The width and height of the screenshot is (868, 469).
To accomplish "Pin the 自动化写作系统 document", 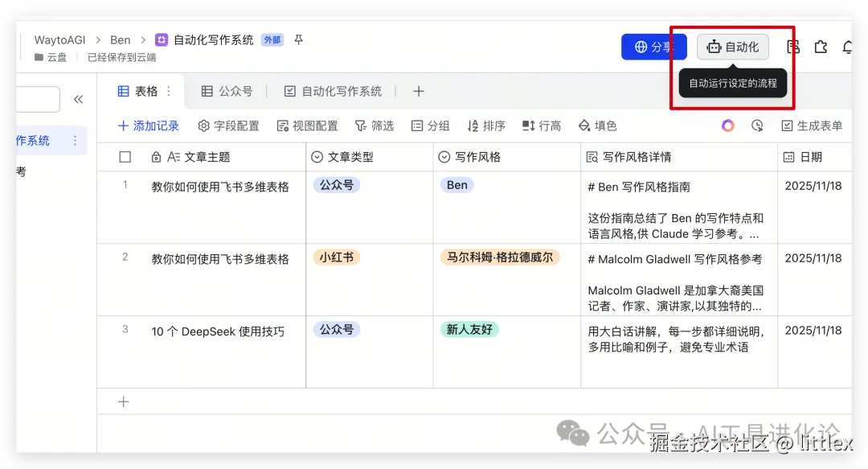I will [298, 39].
